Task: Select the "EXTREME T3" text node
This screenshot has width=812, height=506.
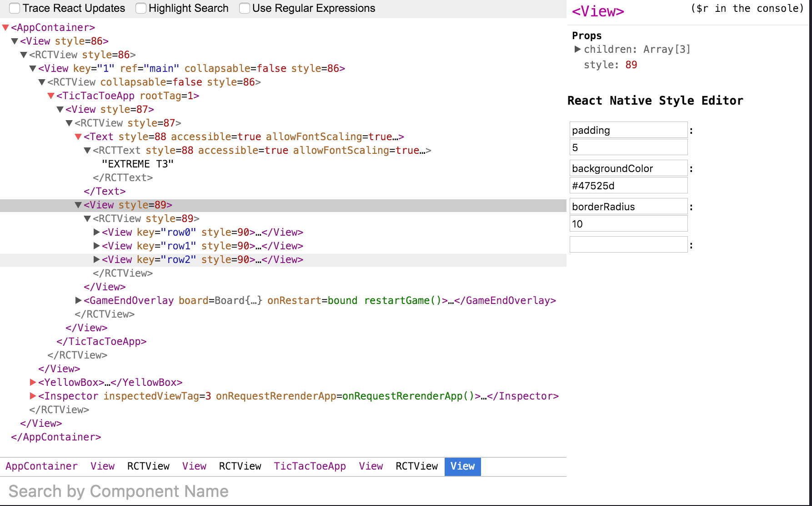Action: pyautogui.click(x=138, y=164)
